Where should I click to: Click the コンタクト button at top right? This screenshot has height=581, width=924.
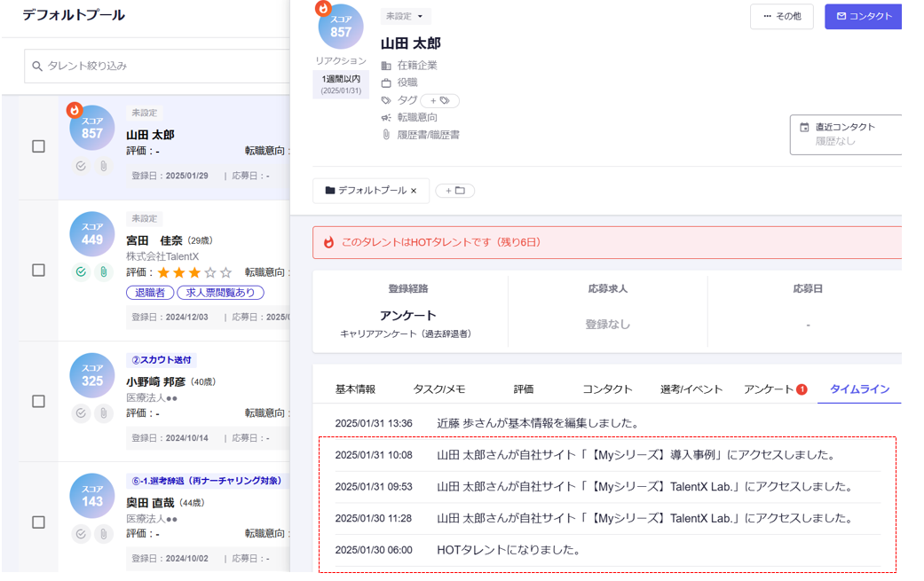[x=863, y=16]
